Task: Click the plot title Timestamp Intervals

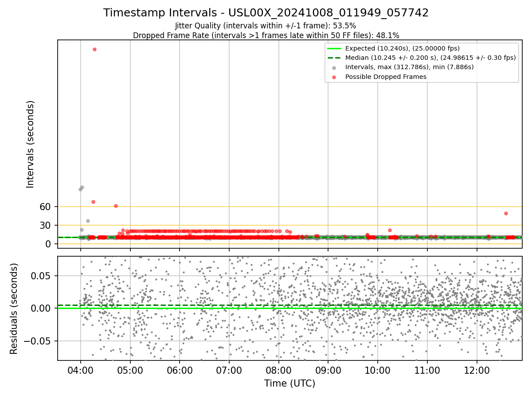Action: [266, 13]
